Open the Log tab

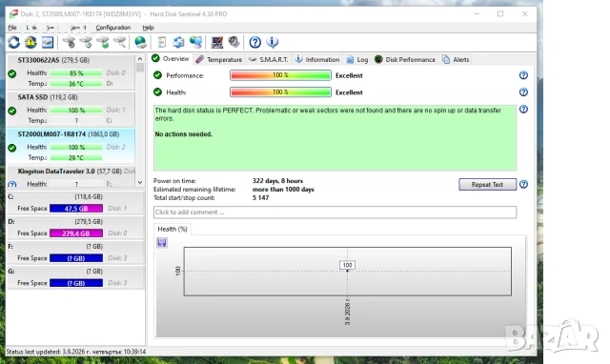[x=357, y=59]
